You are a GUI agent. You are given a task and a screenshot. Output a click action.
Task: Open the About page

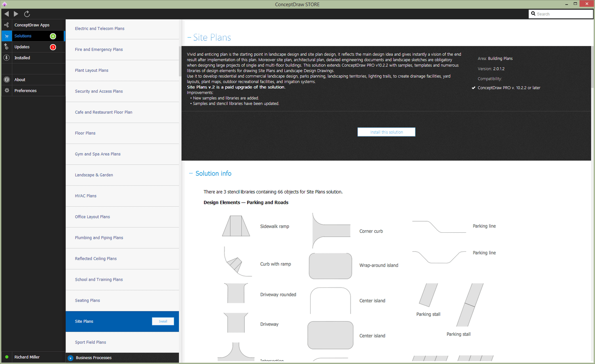[x=33, y=80]
